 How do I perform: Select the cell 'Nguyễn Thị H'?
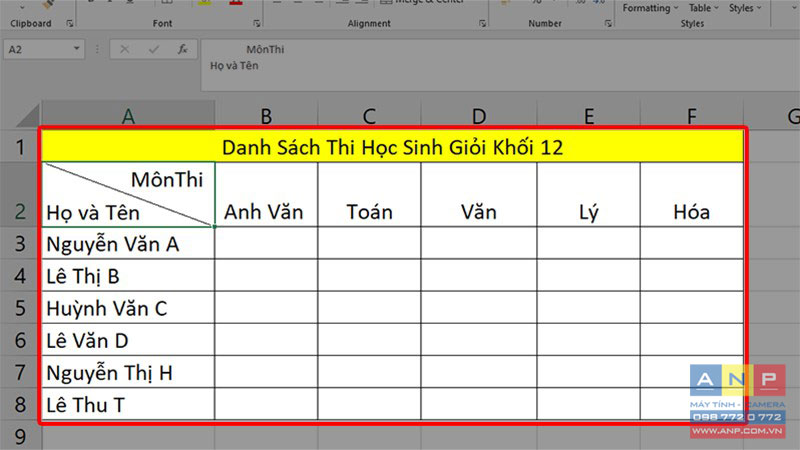[x=129, y=372]
